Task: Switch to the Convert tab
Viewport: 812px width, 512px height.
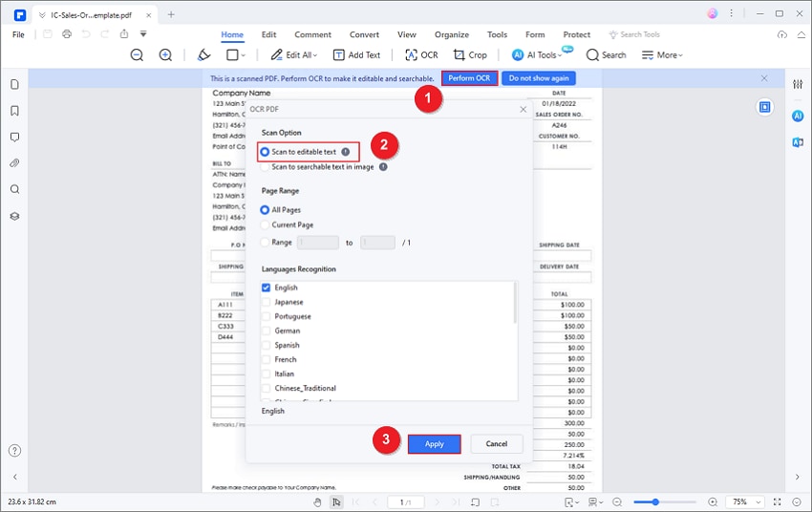Action: pyautogui.click(x=364, y=34)
